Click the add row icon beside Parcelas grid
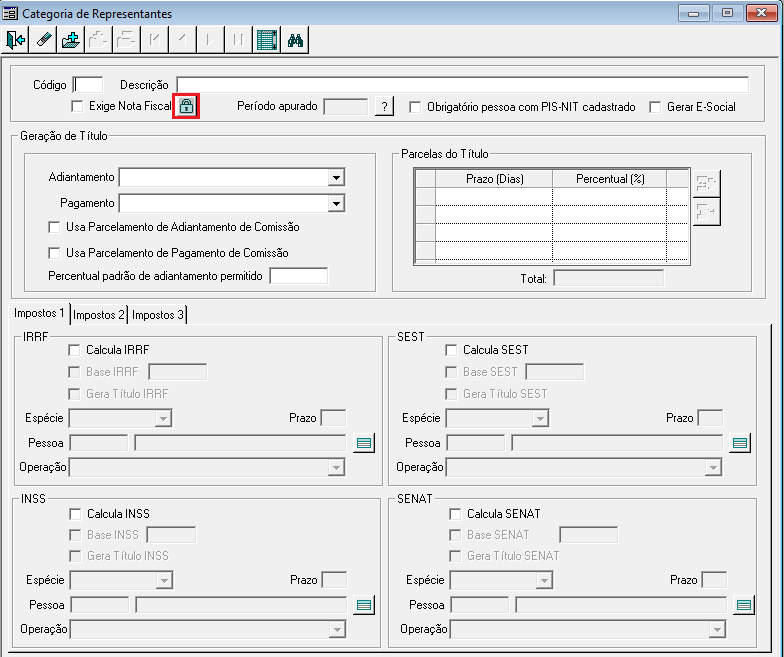Viewport: 784px width, 657px height. [706, 183]
